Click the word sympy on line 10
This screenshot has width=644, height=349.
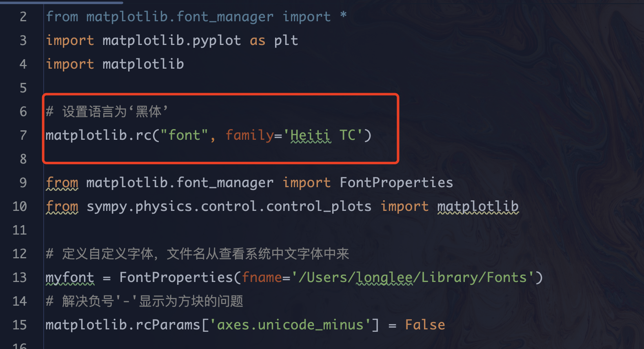pyautogui.click(x=107, y=206)
